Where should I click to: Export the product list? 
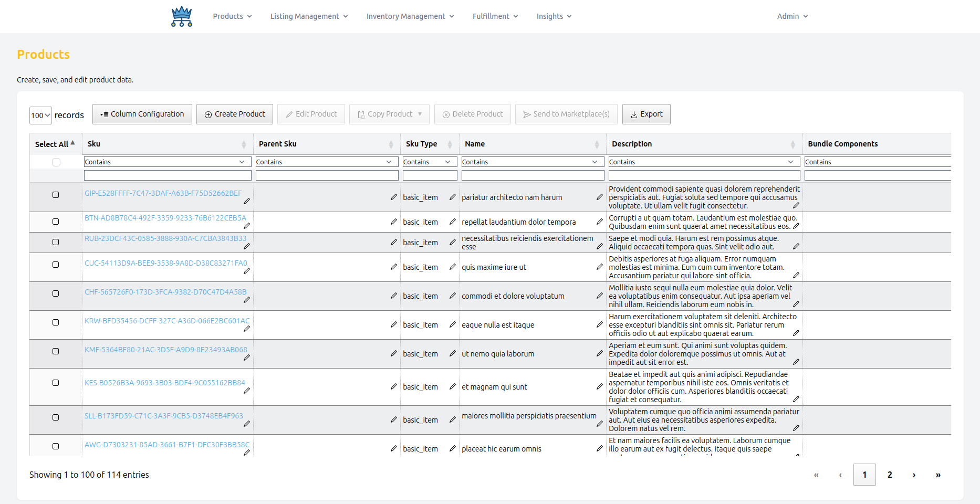[647, 114]
